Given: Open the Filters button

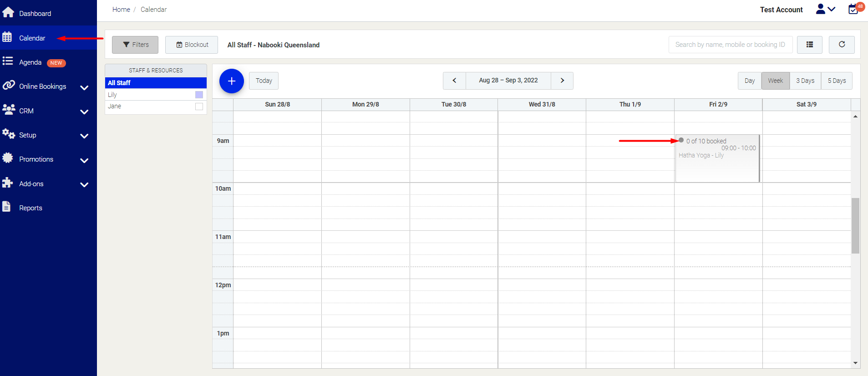Looking at the screenshot, I should pyautogui.click(x=135, y=45).
